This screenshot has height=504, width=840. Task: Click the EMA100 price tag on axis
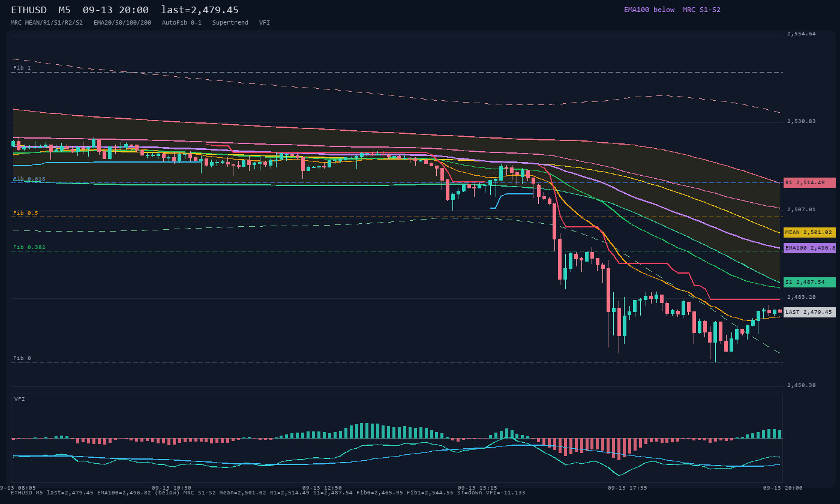point(809,248)
